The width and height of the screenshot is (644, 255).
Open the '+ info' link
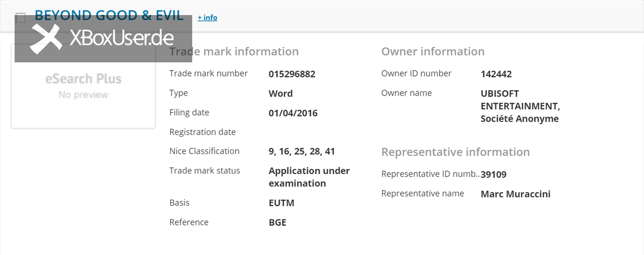207,18
